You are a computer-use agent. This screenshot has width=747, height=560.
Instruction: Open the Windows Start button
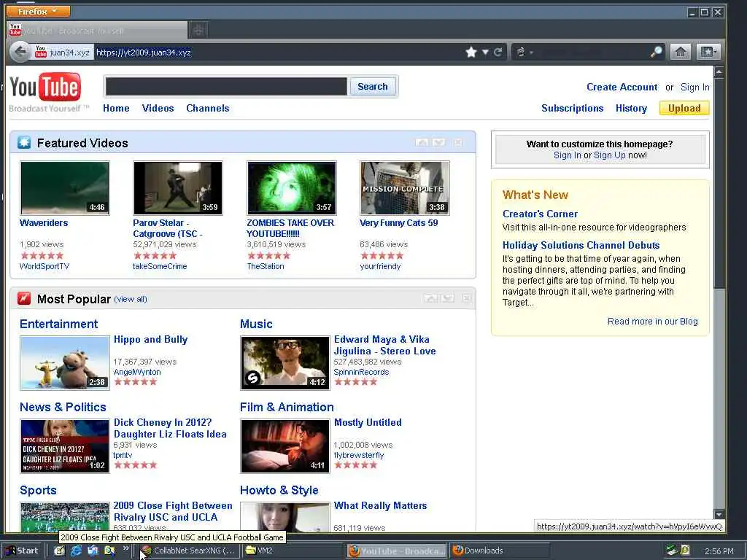22,551
